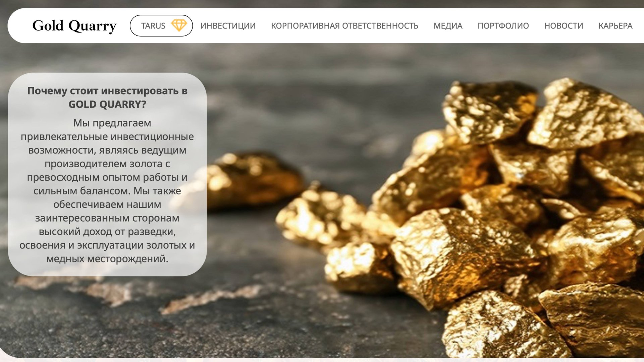Open the ИНВЕСТИЦИИ menu item
Viewport: 644px width, 362px height.
228,26
